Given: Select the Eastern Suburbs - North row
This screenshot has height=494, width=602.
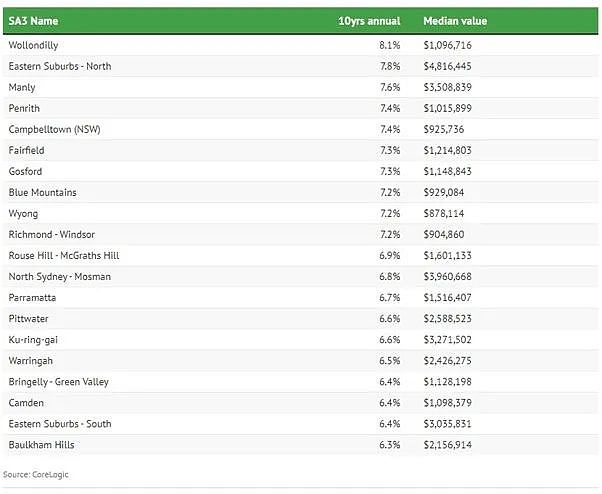Looking at the screenshot, I should [x=301, y=66].
